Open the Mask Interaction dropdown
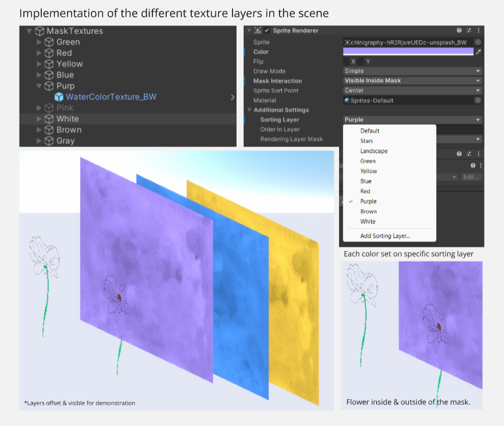Screen dimensions: 504x426 tap(412, 81)
